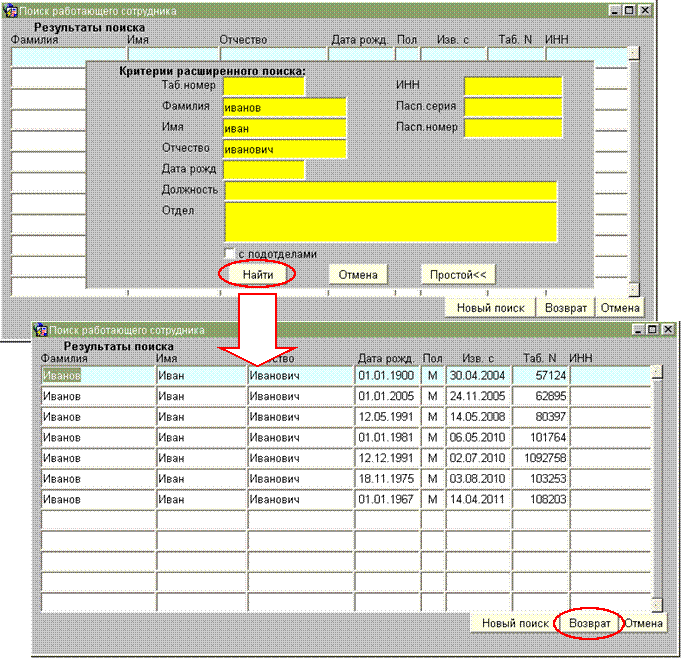
Task: Click the front window's title bar app icon
Action: coord(40,330)
